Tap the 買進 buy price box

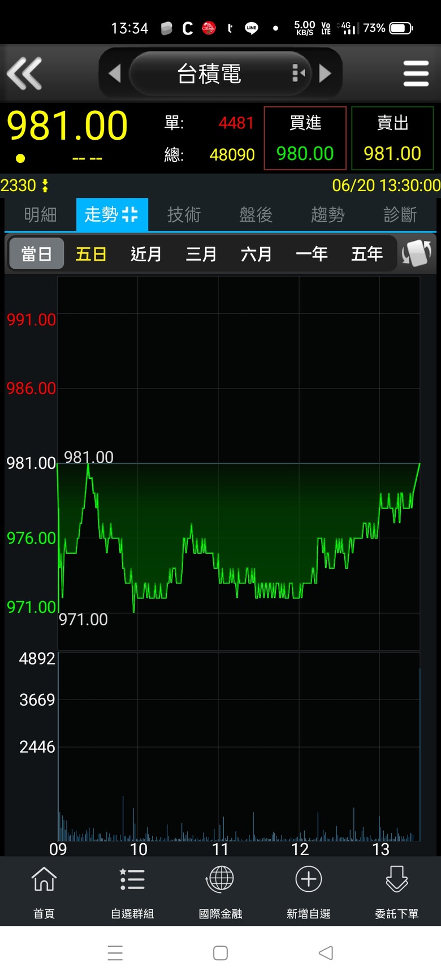305,139
